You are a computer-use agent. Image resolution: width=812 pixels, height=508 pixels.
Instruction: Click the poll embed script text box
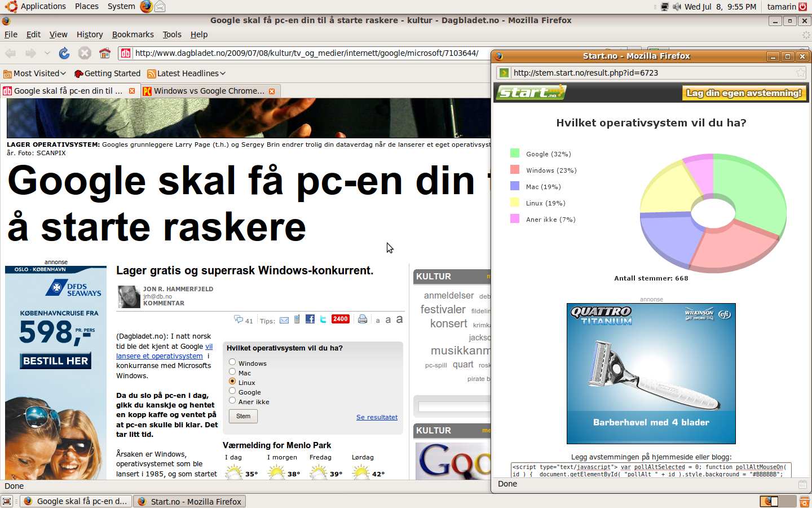coord(651,470)
